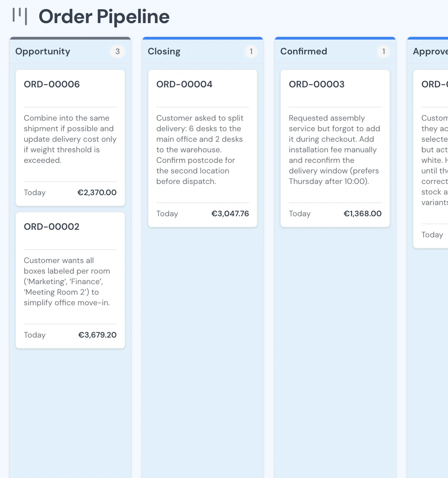
Task: Open order card ORD-00006
Action: click(x=70, y=138)
